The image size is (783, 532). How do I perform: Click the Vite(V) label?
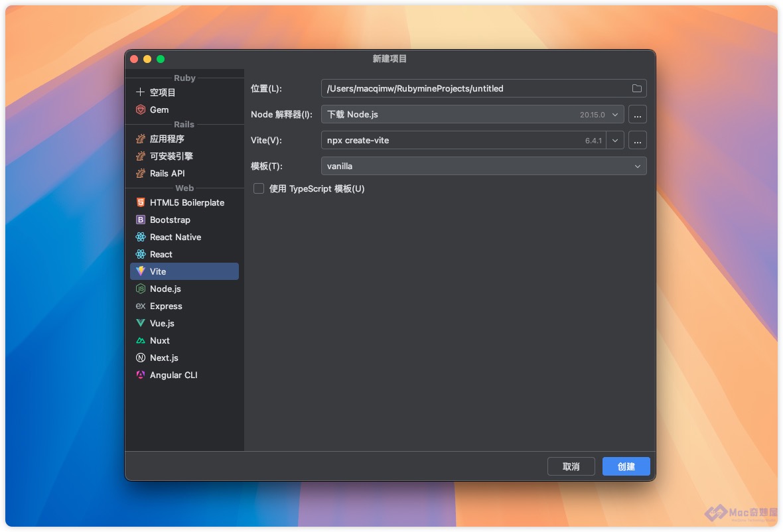[266, 140]
